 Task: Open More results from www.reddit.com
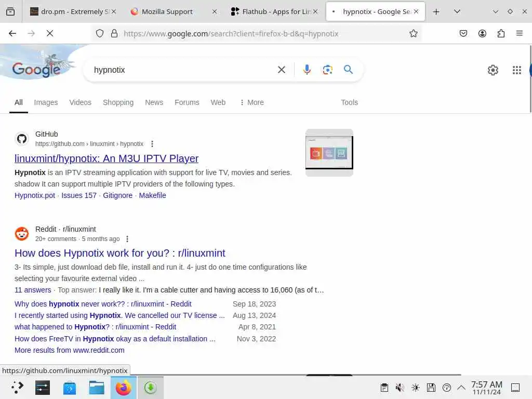click(70, 350)
